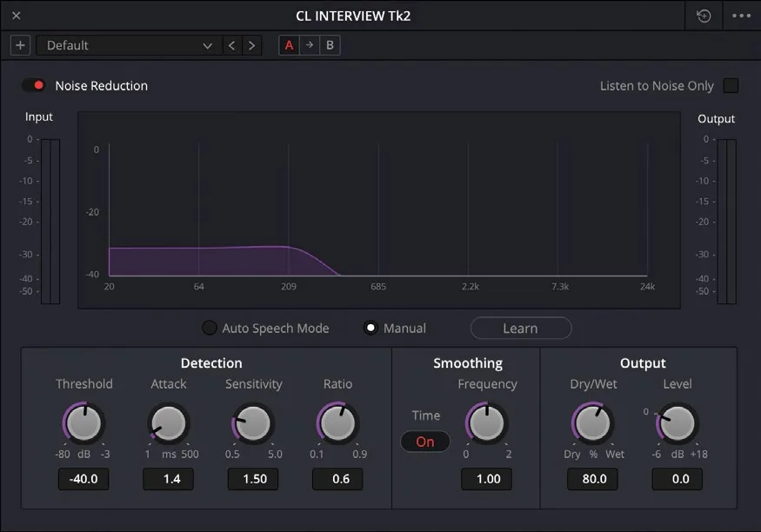761x532 pixels.
Task: Click the 'Listen to Noise Only' label
Action: [x=657, y=86]
